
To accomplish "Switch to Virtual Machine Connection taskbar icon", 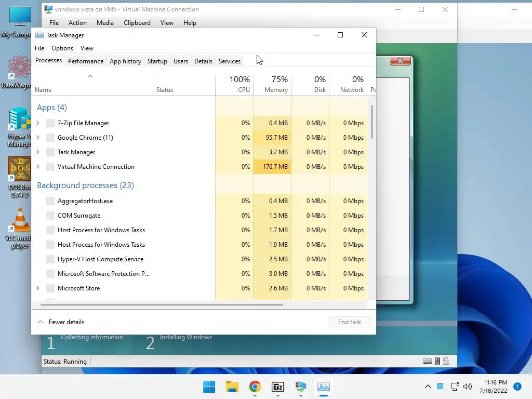I will [x=301, y=387].
